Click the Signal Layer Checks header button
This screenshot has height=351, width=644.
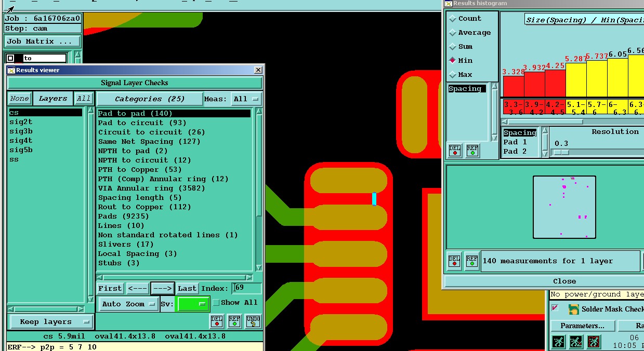pos(135,83)
